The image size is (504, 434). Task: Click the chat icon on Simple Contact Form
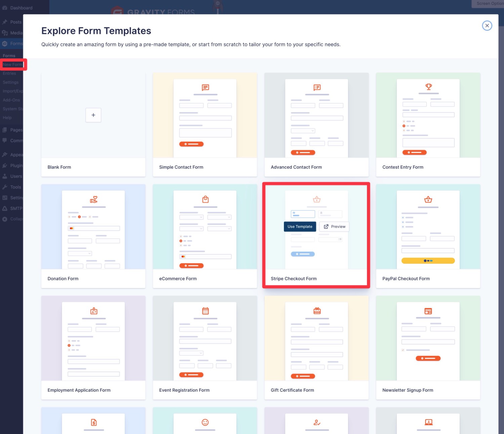(x=205, y=88)
